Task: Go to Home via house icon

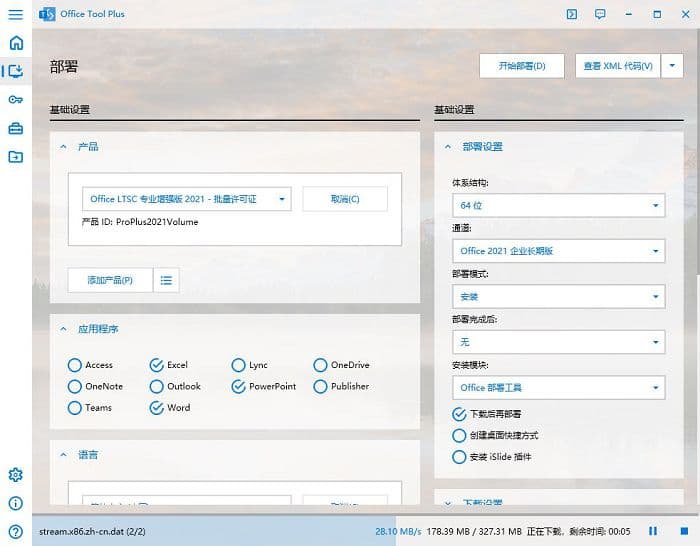Action: click(16, 43)
